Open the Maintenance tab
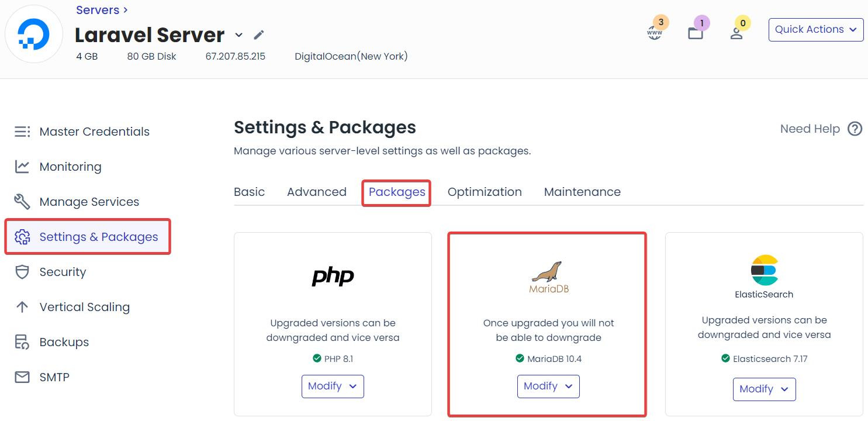This screenshot has width=868, height=421. 582,192
